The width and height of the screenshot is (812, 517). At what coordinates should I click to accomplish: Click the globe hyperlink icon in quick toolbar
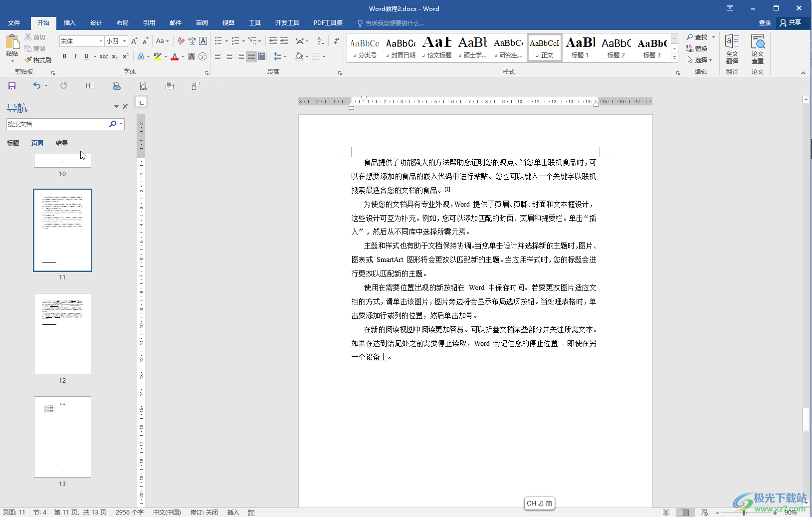click(117, 86)
